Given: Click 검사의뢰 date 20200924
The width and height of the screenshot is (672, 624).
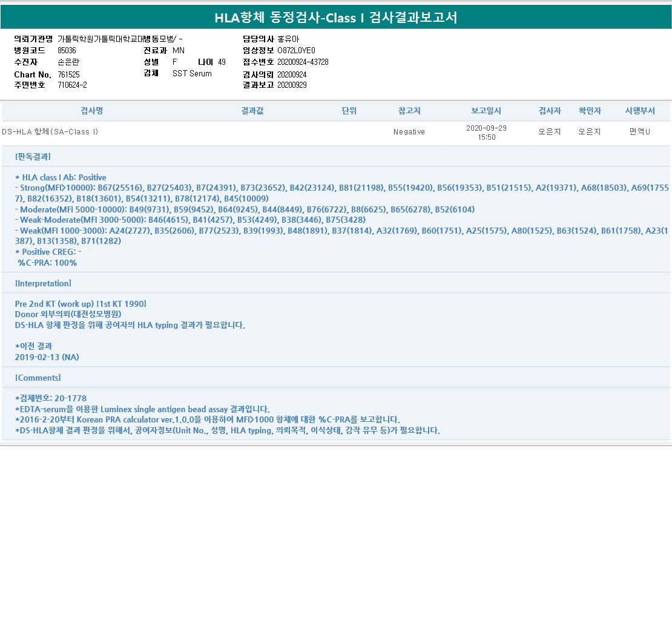Looking at the screenshot, I should pos(292,74).
